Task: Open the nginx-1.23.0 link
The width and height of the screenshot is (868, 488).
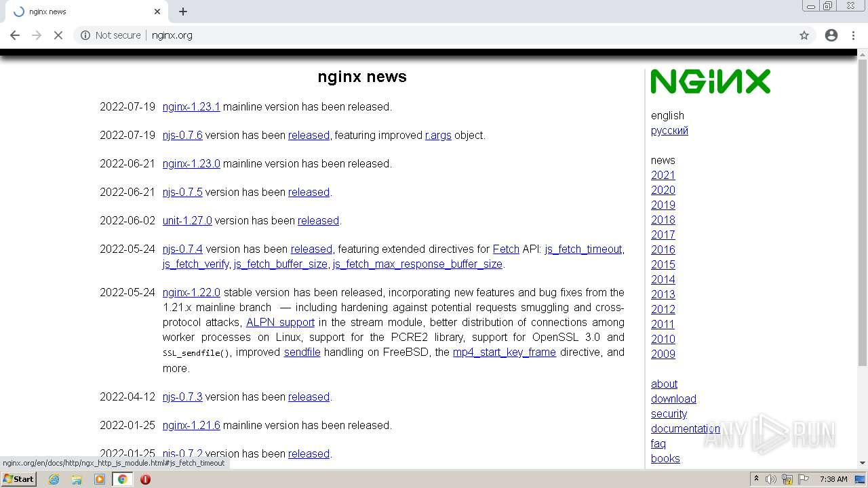Action: 191,163
